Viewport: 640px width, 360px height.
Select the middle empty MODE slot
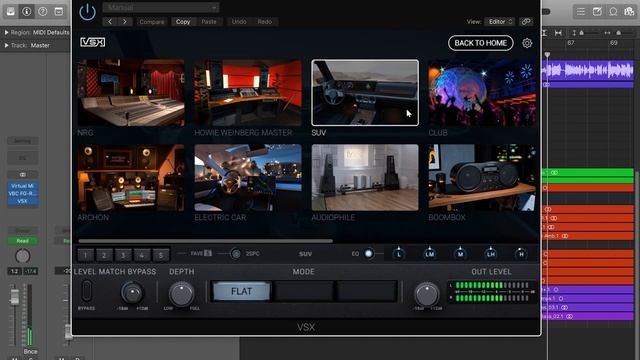(x=304, y=291)
